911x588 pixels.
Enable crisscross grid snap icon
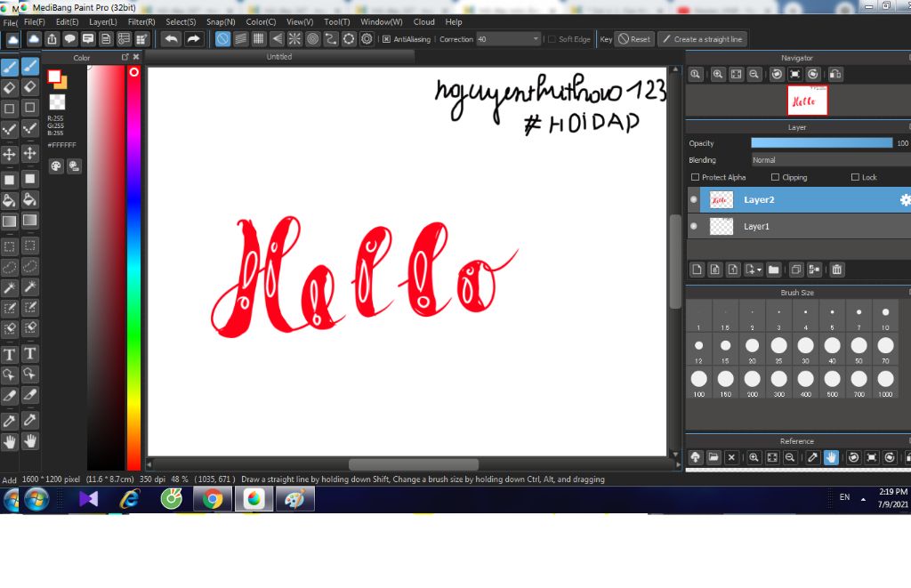click(x=259, y=39)
